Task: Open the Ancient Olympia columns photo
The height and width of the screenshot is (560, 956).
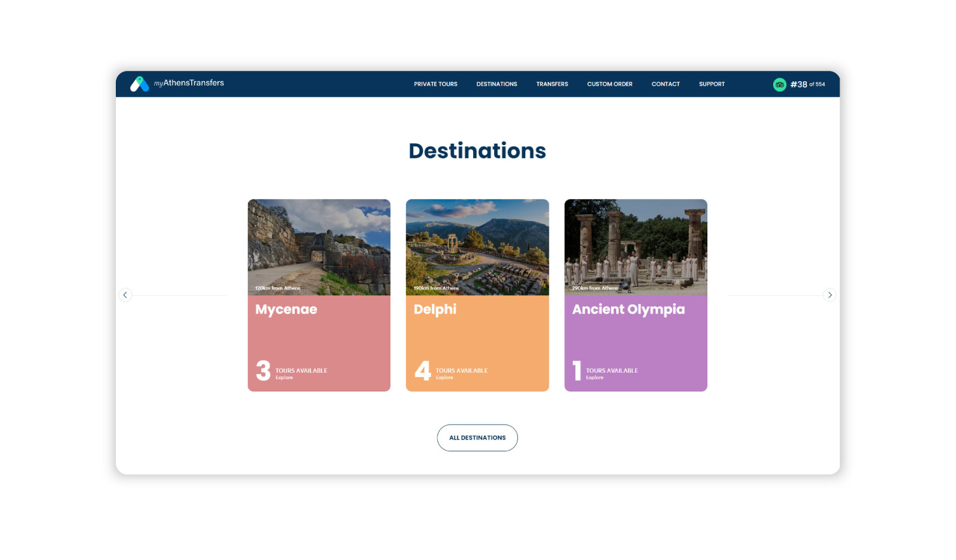Action: (x=635, y=244)
